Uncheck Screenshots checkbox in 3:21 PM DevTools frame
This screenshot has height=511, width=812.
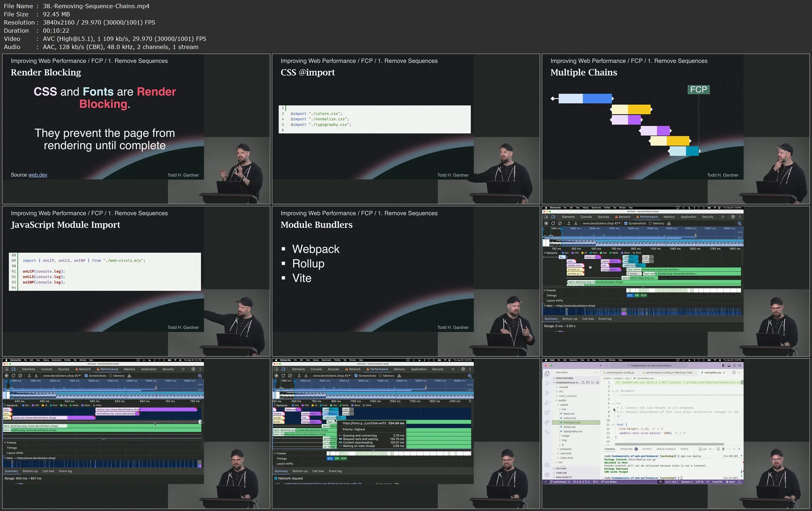coord(86,376)
